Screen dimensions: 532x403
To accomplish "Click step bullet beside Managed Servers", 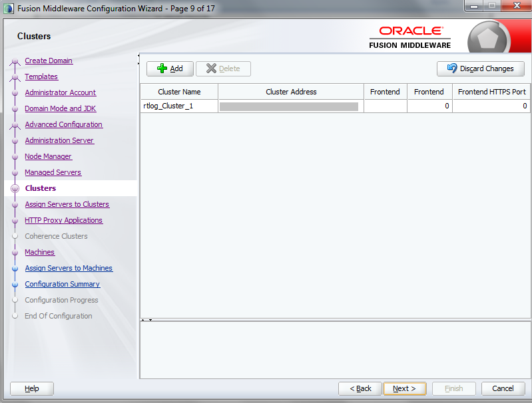I will coord(15,172).
